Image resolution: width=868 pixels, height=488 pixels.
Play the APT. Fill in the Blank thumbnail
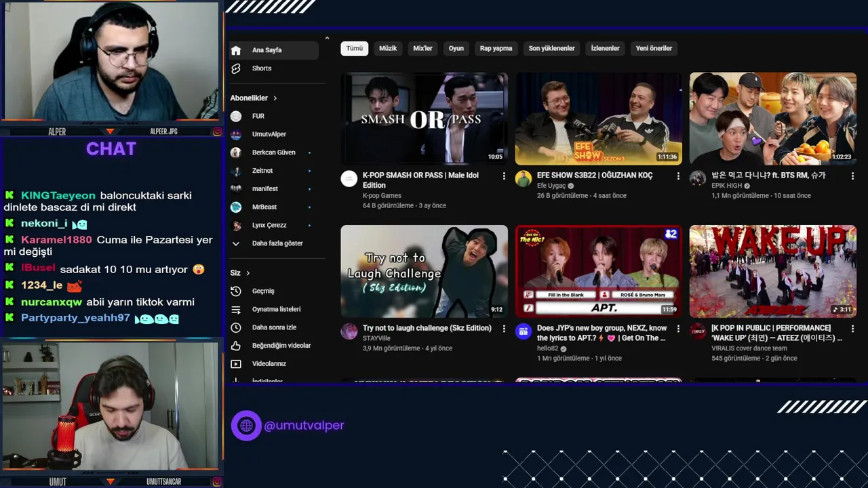598,271
